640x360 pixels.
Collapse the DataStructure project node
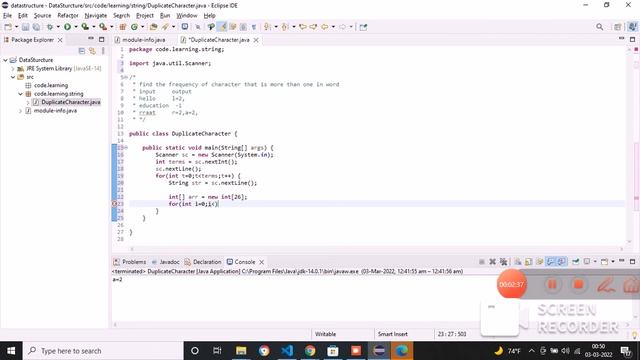5,60
